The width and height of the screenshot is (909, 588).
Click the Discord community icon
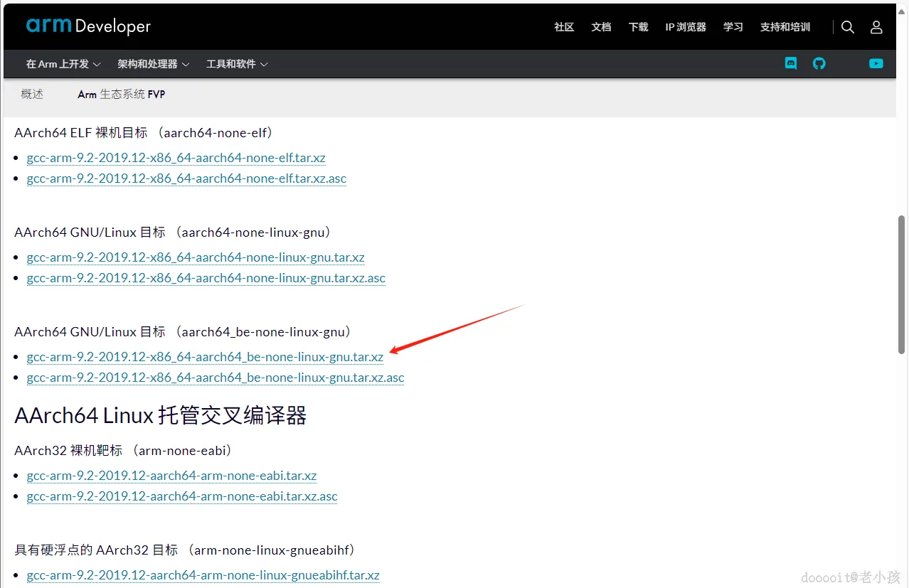(791, 63)
